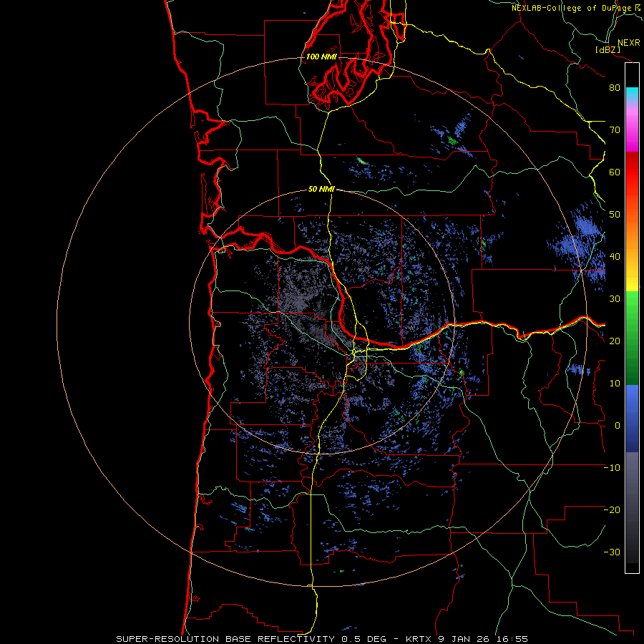The width and height of the screenshot is (644, 644).
Task: Click the "SUPER-RESOLUTION BASE REFLECTIVITY" caption text
Action: (x=225, y=639)
